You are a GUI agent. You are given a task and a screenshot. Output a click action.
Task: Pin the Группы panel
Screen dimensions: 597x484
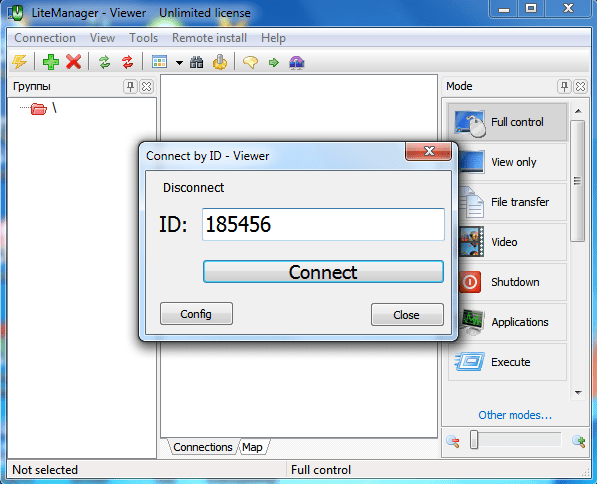[x=131, y=86]
